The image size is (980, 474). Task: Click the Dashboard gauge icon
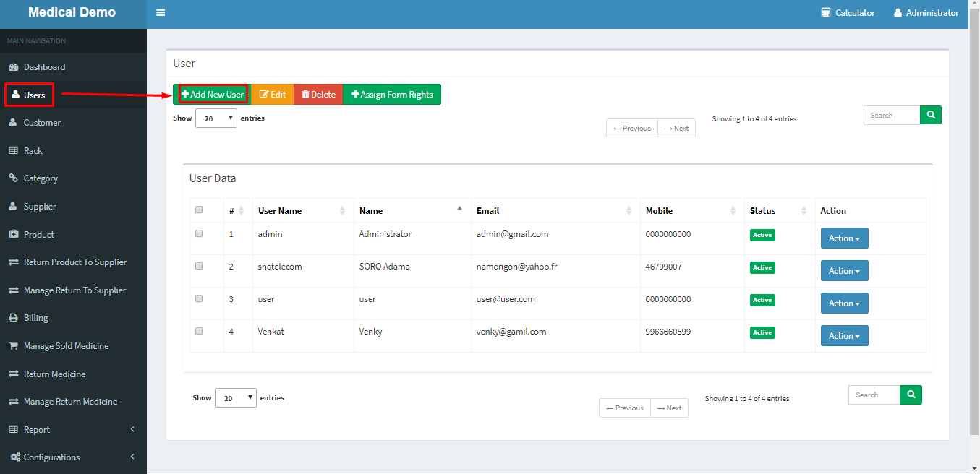pos(14,67)
